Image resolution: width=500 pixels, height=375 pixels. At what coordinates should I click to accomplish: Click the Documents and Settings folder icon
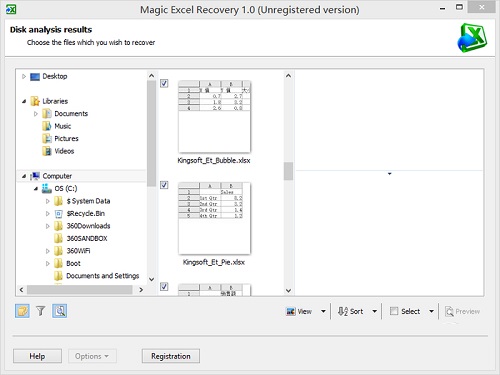click(x=58, y=276)
